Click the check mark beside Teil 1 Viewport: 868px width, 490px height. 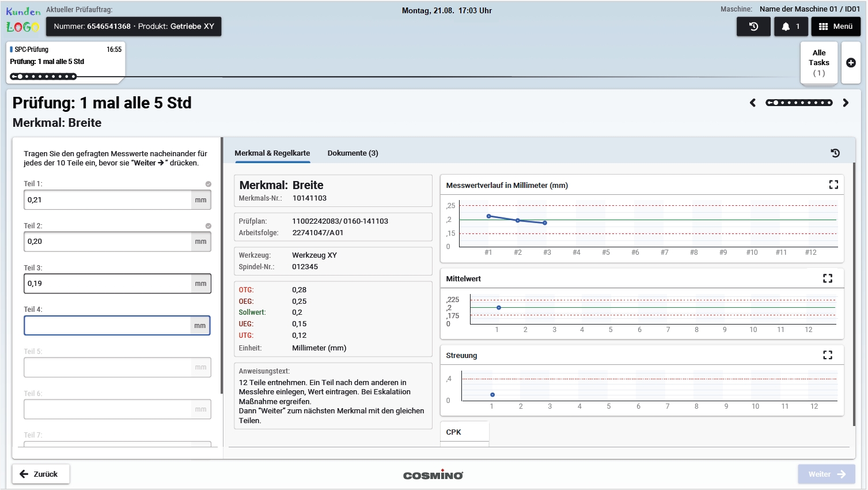point(209,184)
